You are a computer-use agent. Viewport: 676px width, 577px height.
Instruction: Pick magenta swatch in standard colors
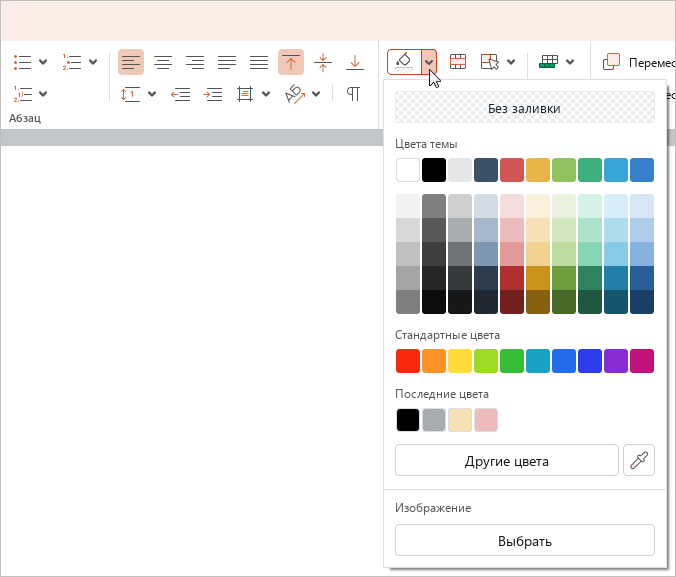click(642, 361)
